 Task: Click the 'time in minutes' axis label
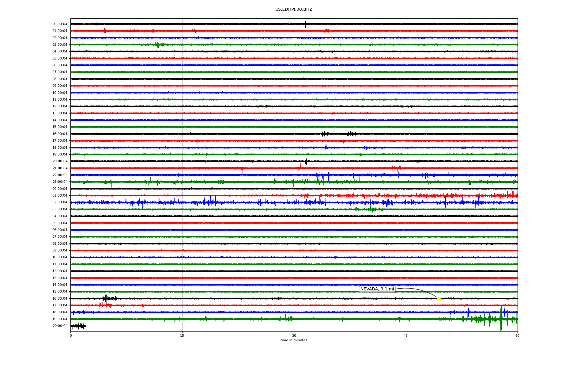tap(293, 340)
